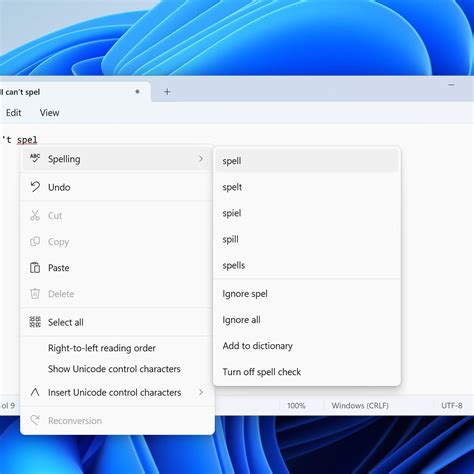Choose the "spill" suggestion
Image resolution: width=474 pixels, height=474 pixels.
click(307, 239)
